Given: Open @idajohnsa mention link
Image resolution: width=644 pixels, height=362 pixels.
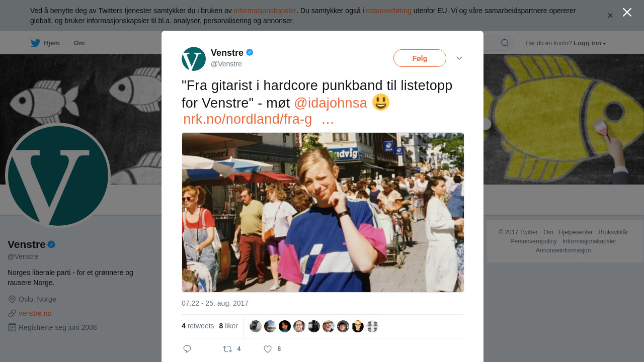Looking at the screenshot, I should [x=331, y=103].
